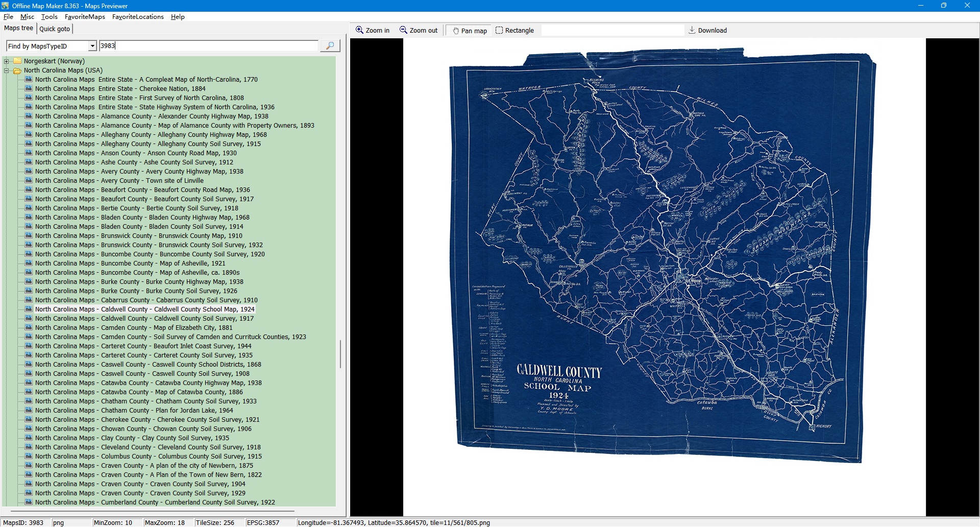Click the search text field containing 3983
Screen dimensions: 980x527
[x=208, y=46]
